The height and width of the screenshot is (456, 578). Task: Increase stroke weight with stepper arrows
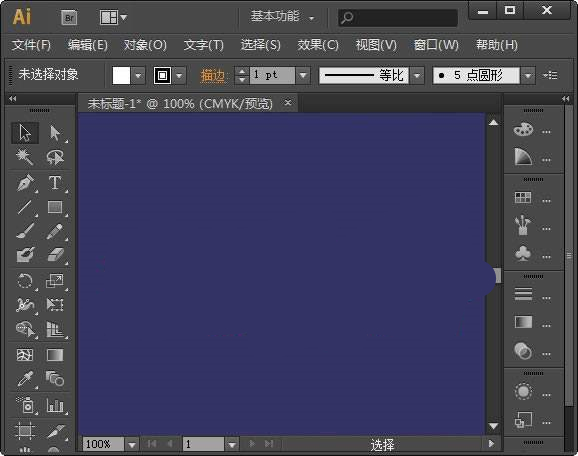241,72
